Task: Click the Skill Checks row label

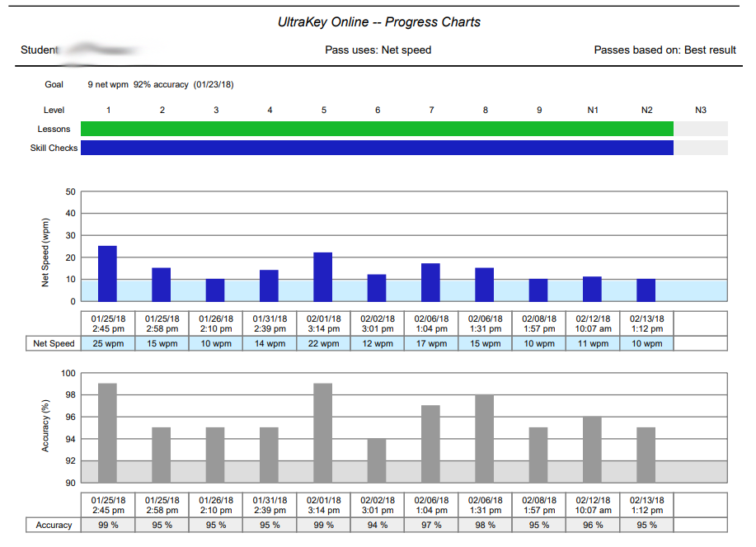Action: click(x=54, y=148)
